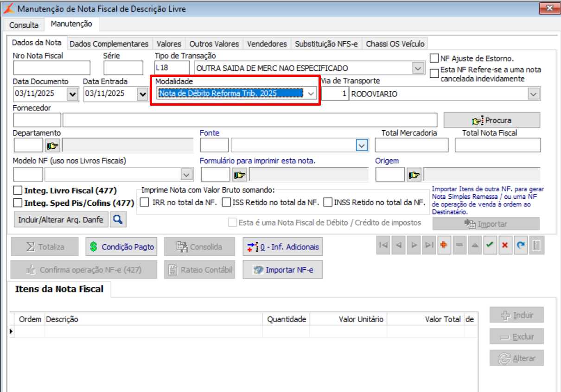This screenshot has width=561, height=392.
Task: Open the Consulta tab
Action: coord(24,25)
